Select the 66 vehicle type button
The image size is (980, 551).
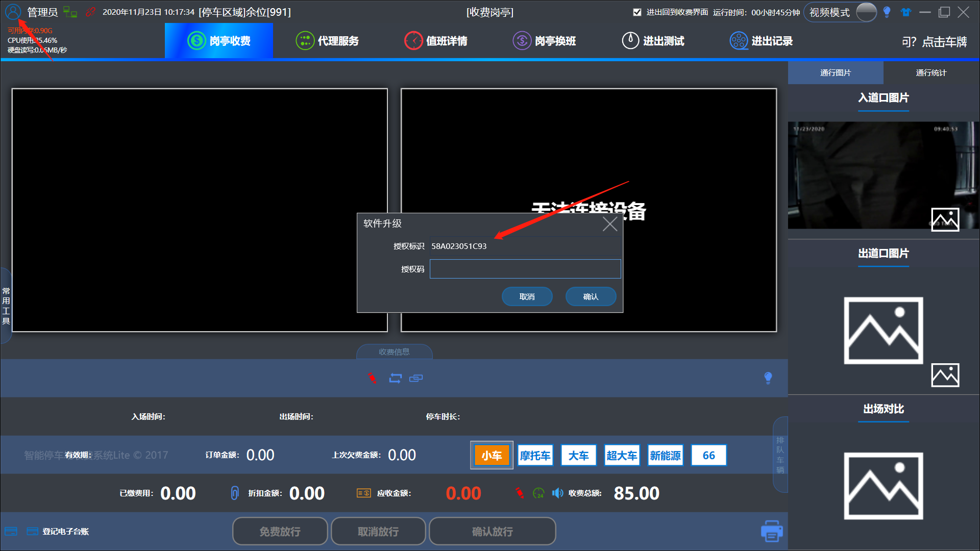click(x=708, y=455)
